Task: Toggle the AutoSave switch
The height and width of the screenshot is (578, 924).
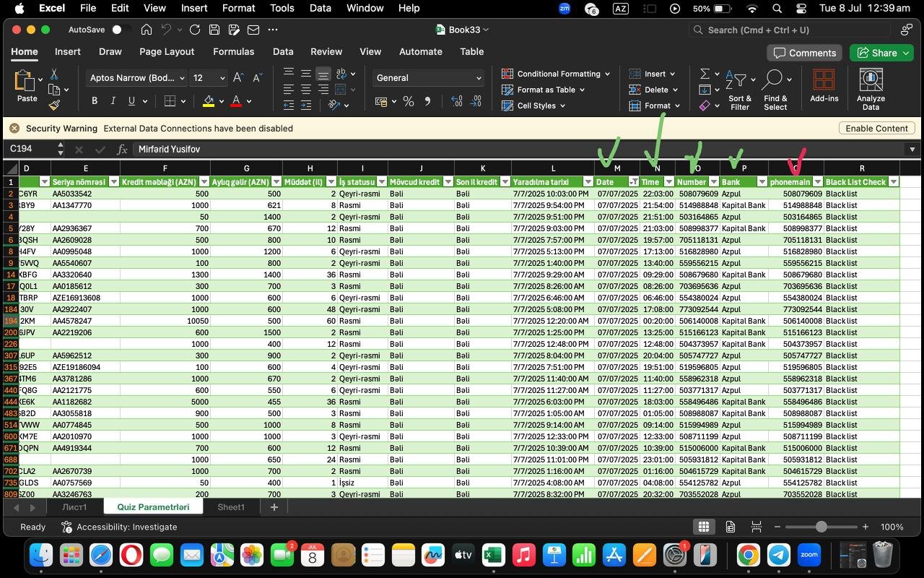Action: (x=121, y=30)
